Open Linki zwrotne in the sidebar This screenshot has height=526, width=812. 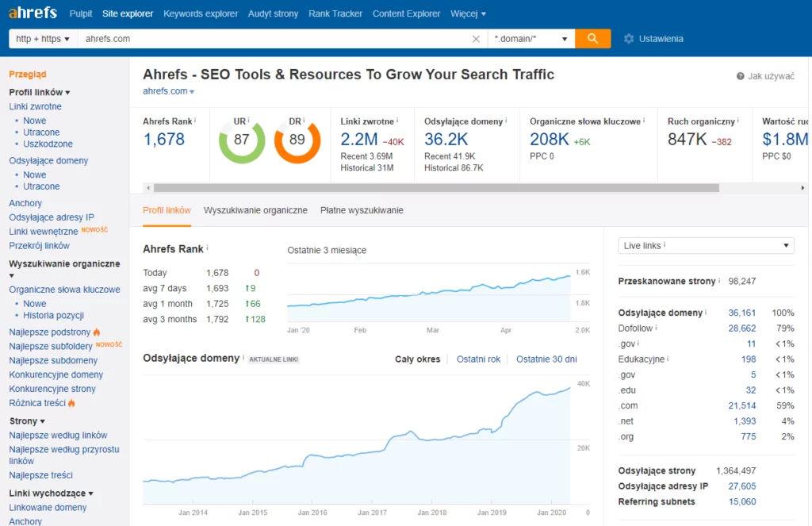pyautogui.click(x=35, y=106)
